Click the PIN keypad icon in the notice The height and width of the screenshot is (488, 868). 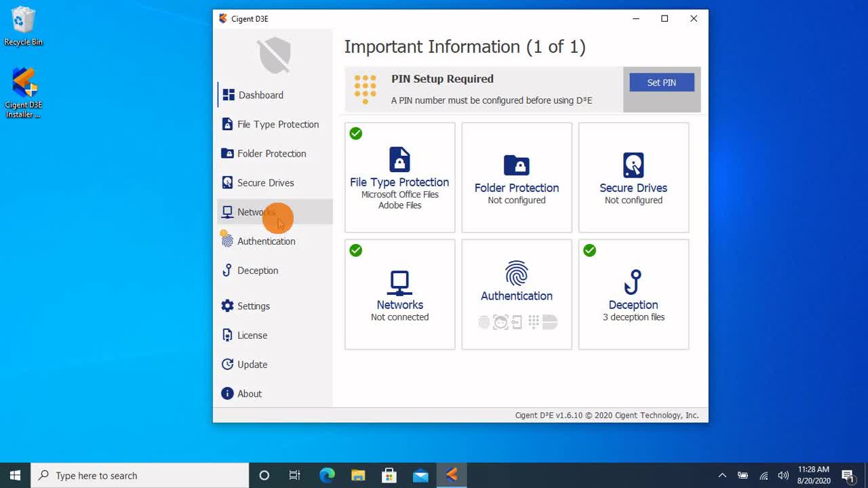[365, 89]
